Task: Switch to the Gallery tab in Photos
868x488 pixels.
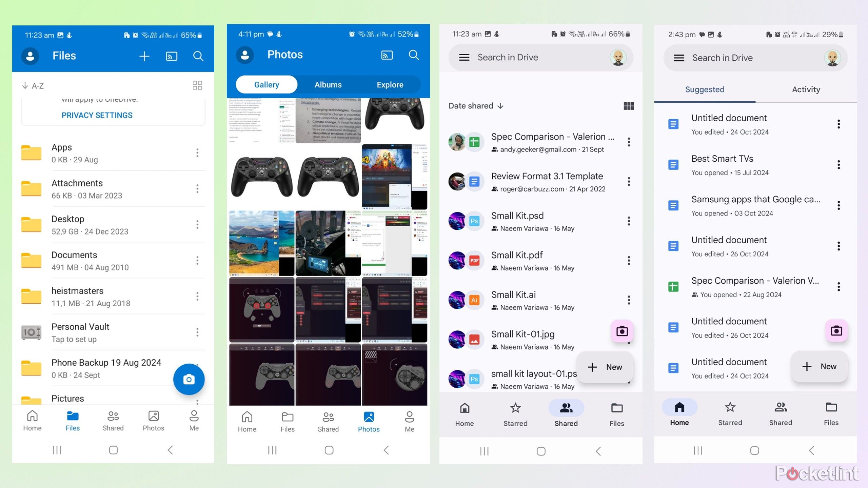Action: coord(267,84)
